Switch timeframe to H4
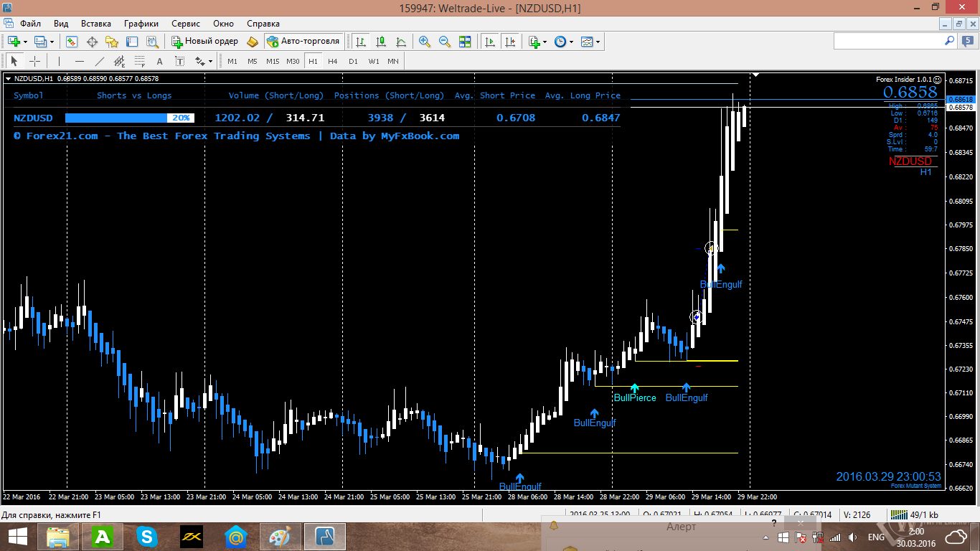The height and width of the screenshot is (551, 980). coord(333,61)
